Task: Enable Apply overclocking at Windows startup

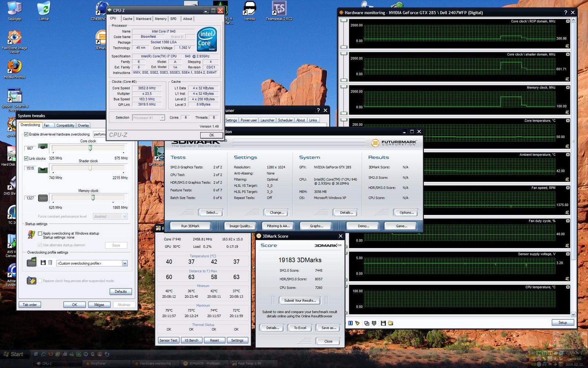Action: tap(40, 233)
